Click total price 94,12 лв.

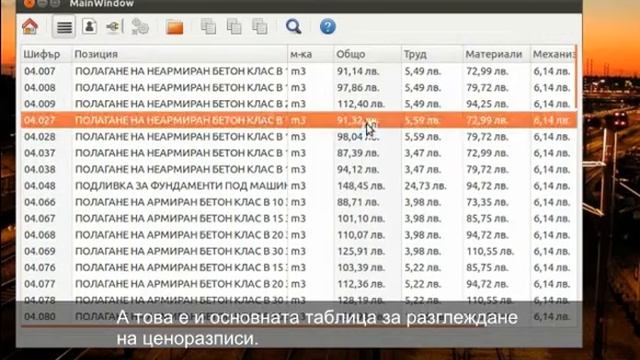click(358, 169)
